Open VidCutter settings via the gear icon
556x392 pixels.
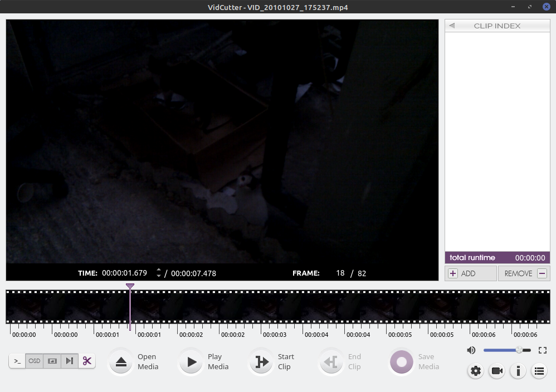tap(475, 371)
